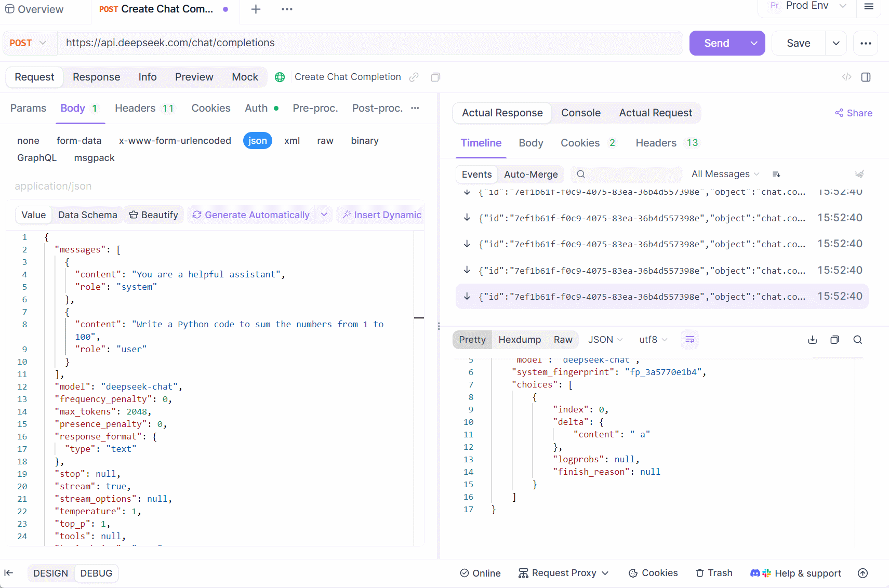Open Trash in status bar
The height and width of the screenshot is (588, 889).
tap(714, 573)
